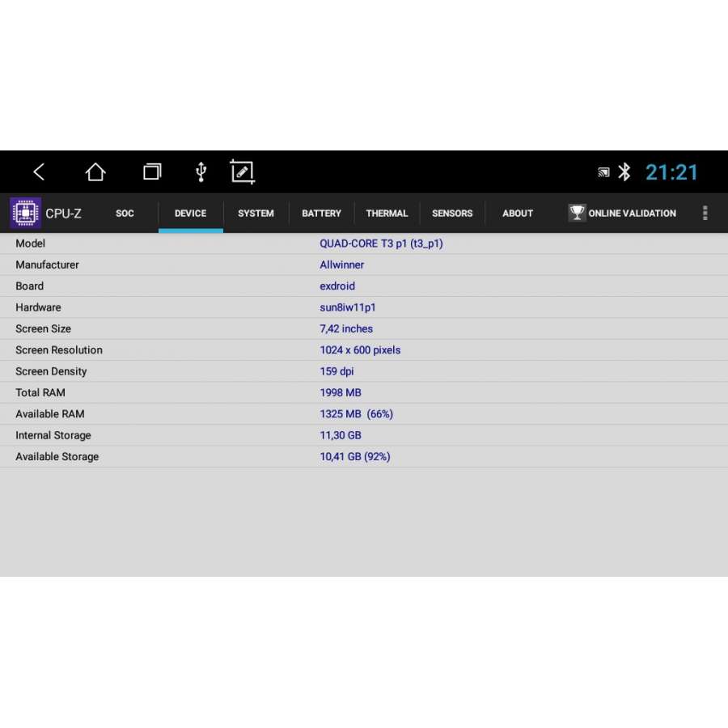Screen dimensions: 728x728
Task: Select the Board label
Action: point(30,286)
